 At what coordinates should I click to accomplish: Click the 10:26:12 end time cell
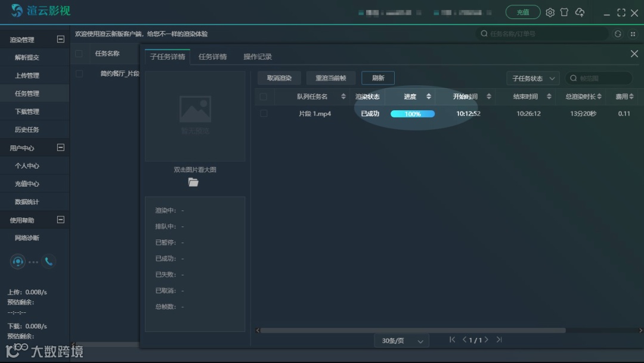click(528, 114)
